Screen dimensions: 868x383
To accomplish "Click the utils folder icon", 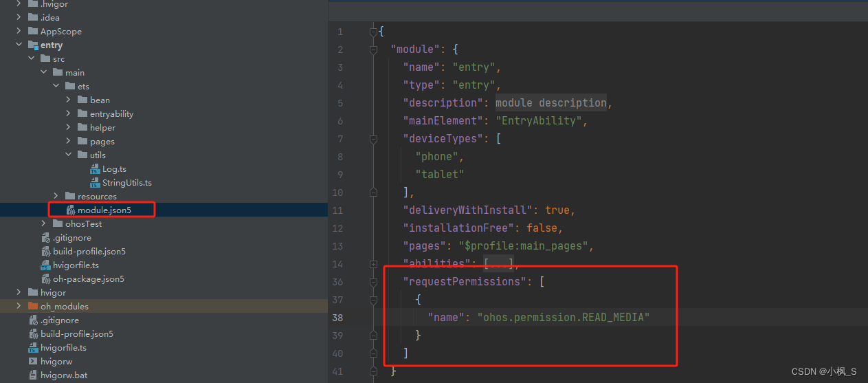I will point(82,155).
